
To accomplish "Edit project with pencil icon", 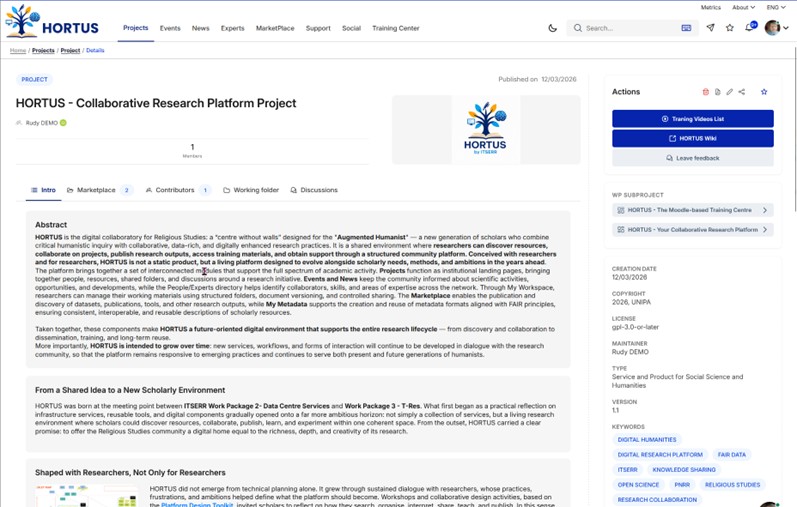I will [729, 92].
